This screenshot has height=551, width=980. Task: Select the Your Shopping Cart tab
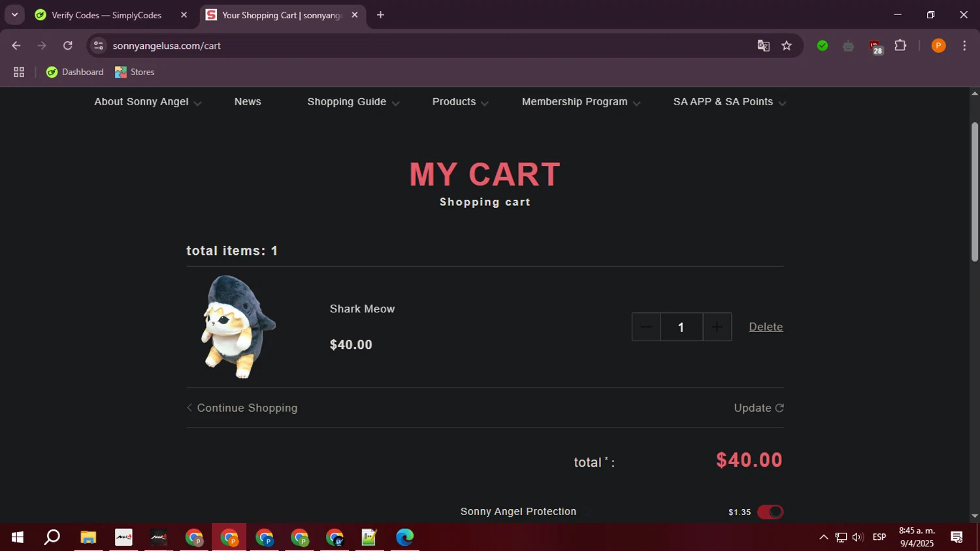point(281,15)
